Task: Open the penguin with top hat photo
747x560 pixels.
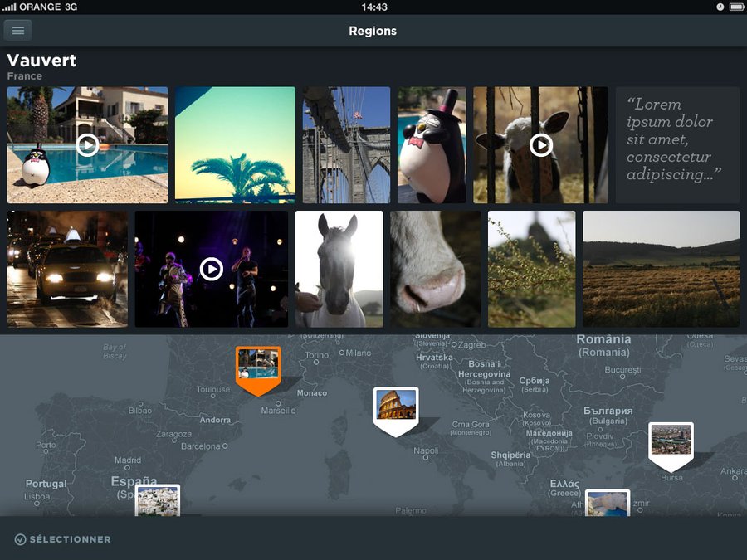Action: [x=431, y=145]
